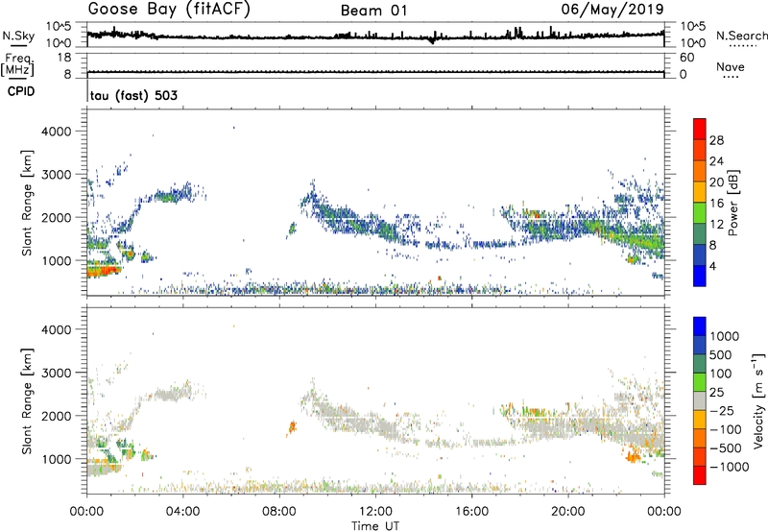Click the "-25" label on velocity color bar
The height and width of the screenshot is (532, 768).
722,411
